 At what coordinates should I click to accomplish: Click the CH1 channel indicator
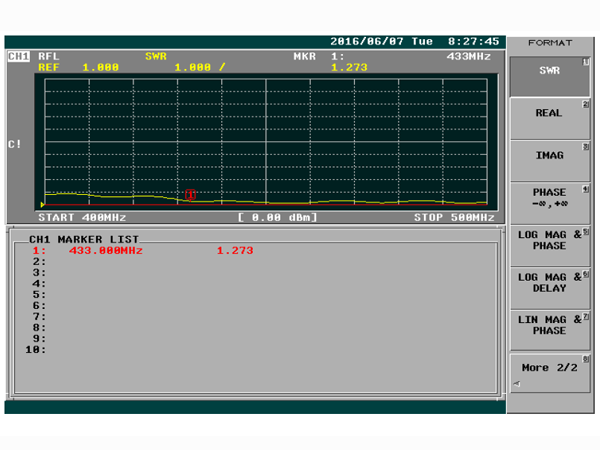[18, 57]
